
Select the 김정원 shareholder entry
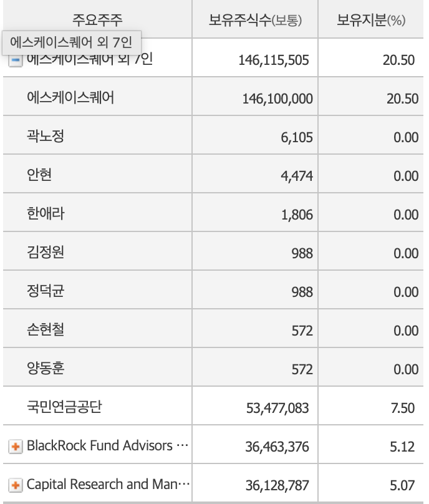pos(46,252)
